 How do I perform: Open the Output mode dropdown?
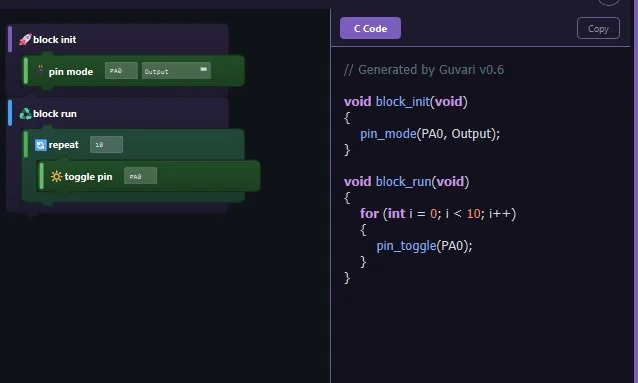tap(176, 71)
